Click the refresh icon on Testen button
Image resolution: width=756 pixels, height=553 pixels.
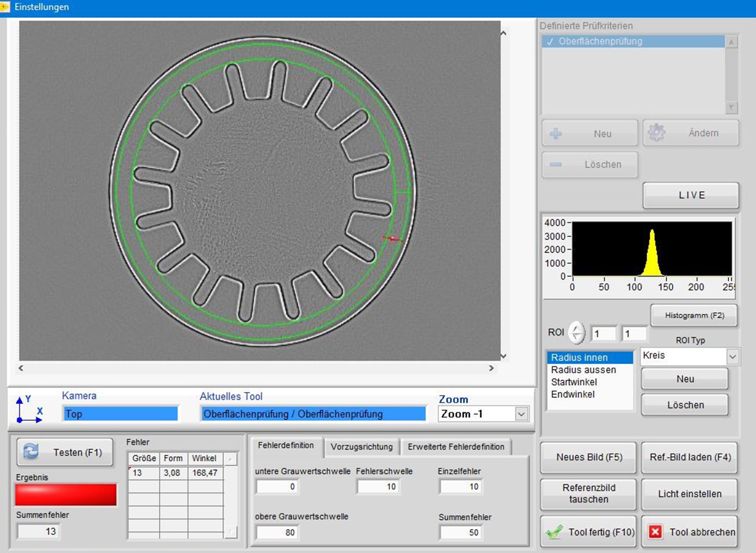pyautogui.click(x=31, y=452)
